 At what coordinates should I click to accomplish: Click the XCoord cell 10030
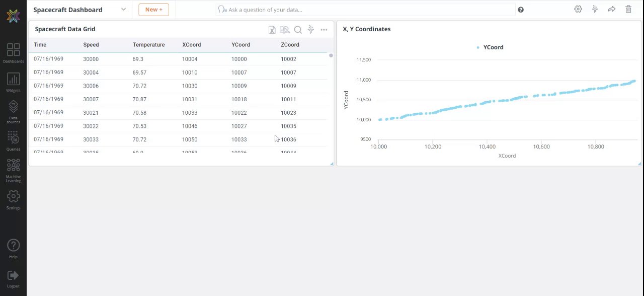(190, 86)
